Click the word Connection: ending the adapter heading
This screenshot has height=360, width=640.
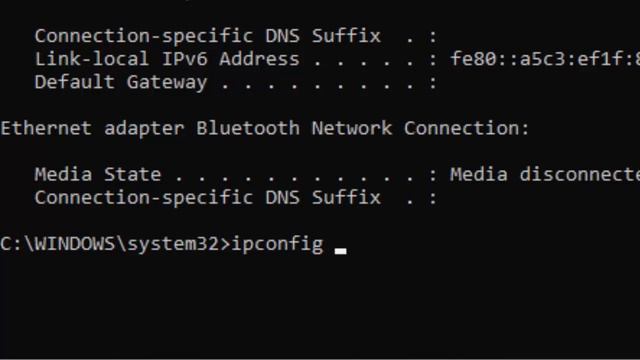tap(467, 129)
